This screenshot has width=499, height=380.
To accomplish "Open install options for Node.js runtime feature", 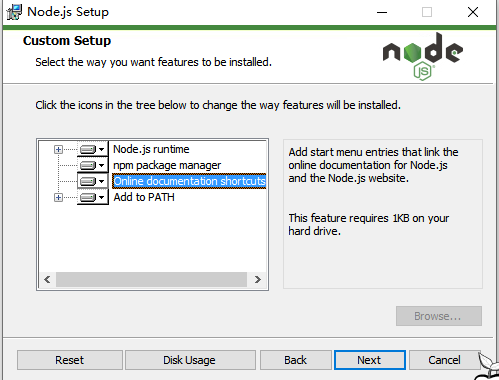I will click(x=93, y=149).
